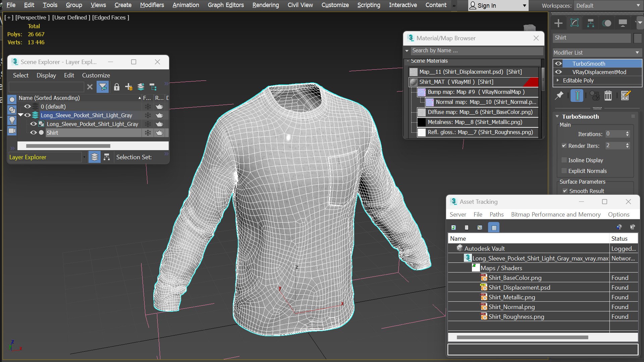Screen dimensions: 644x362
Task: Open the Rendering menu
Action: click(265, 5)
